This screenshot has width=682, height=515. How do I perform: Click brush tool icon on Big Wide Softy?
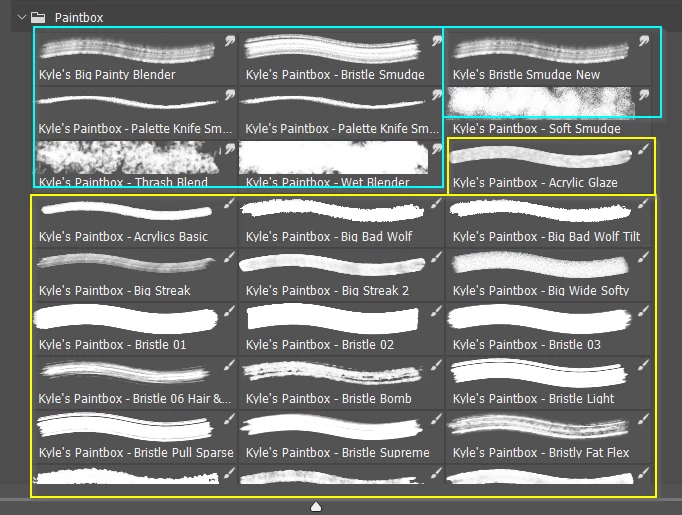[644, 258]
